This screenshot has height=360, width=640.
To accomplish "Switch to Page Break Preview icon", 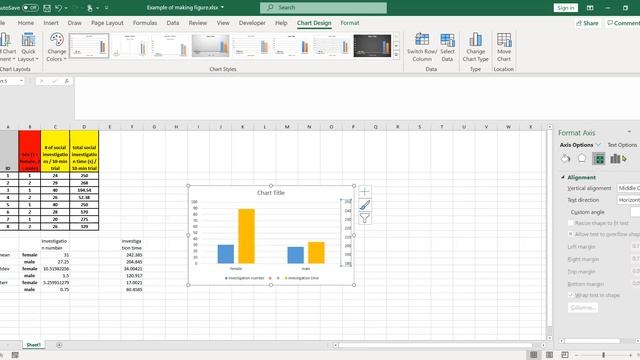I will (x=565, y=355).
